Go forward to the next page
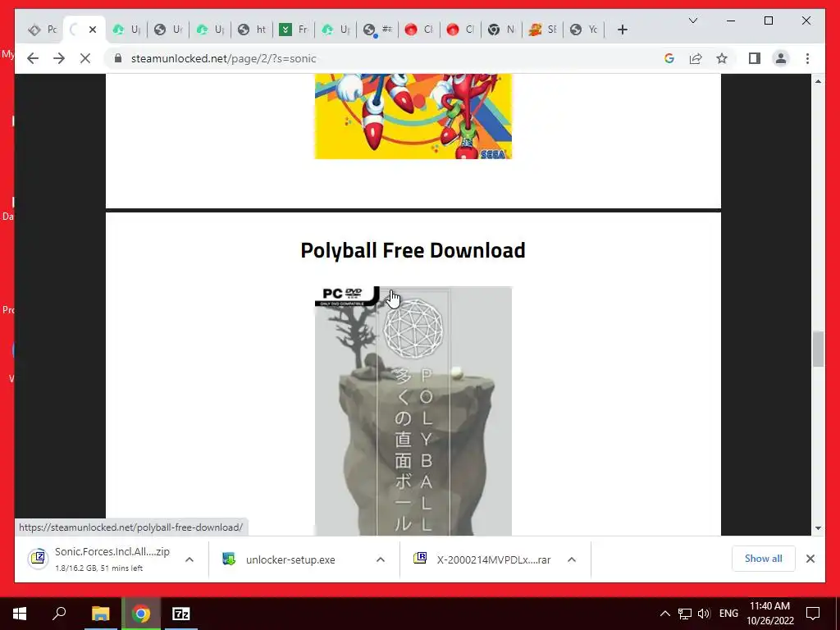The width and height of the screenshot is (840, 630). (59, 58)
